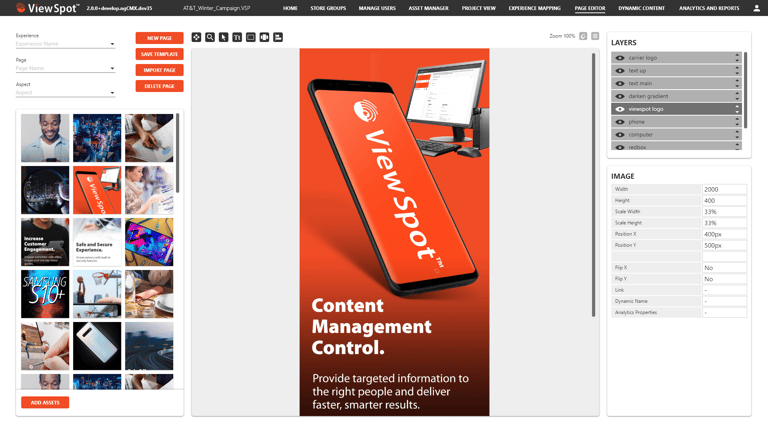
Task: Open STORE GROUPS menu
Action: (x=328, y=8)
